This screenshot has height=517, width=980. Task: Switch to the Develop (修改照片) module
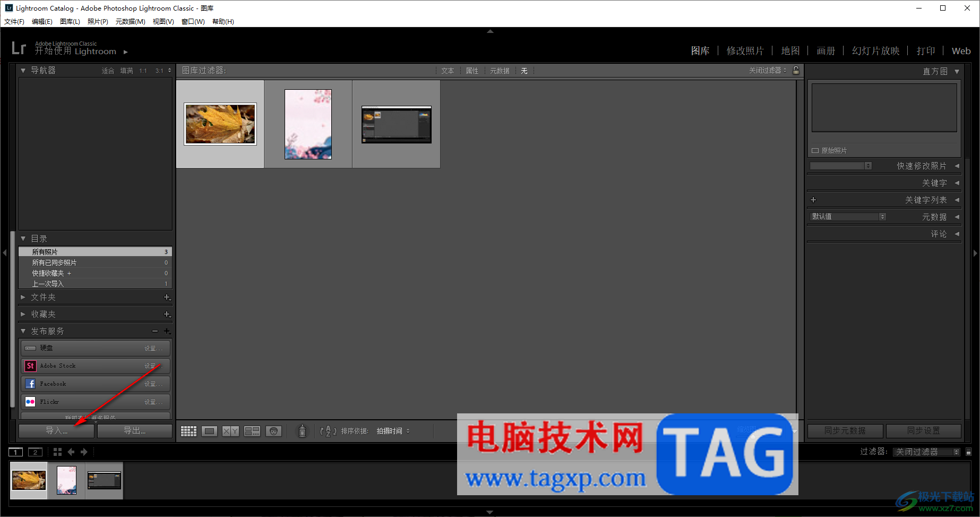pos(745,50)
